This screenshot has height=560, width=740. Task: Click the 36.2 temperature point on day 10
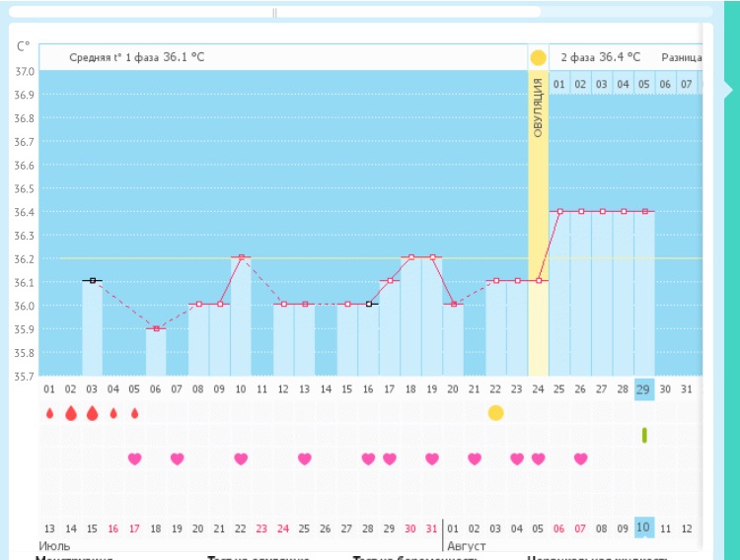(241, 257)
